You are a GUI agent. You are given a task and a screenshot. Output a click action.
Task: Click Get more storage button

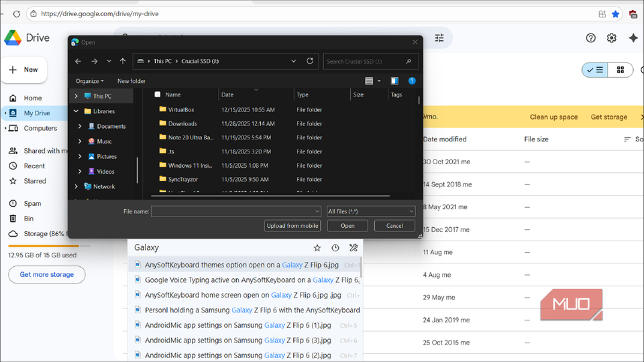point(47,275)
